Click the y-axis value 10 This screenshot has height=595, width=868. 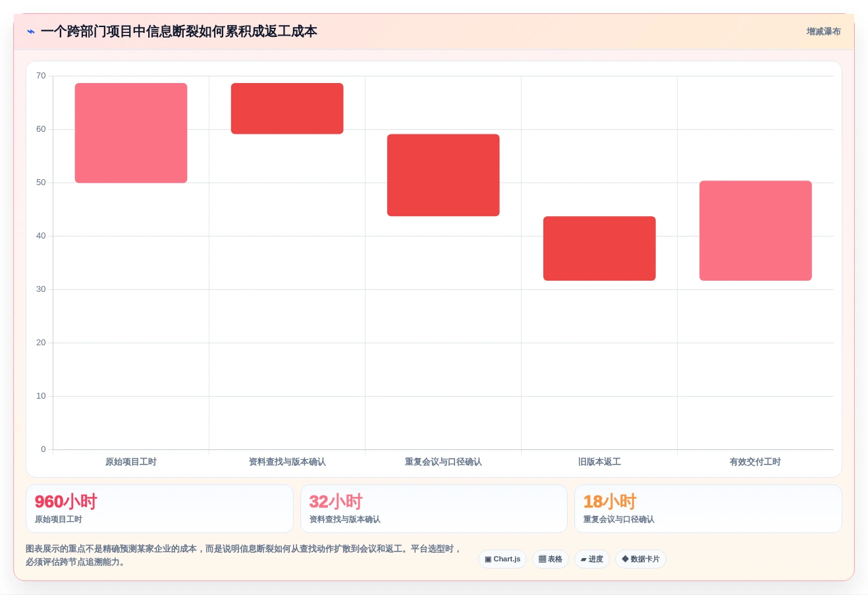[41, 396]
